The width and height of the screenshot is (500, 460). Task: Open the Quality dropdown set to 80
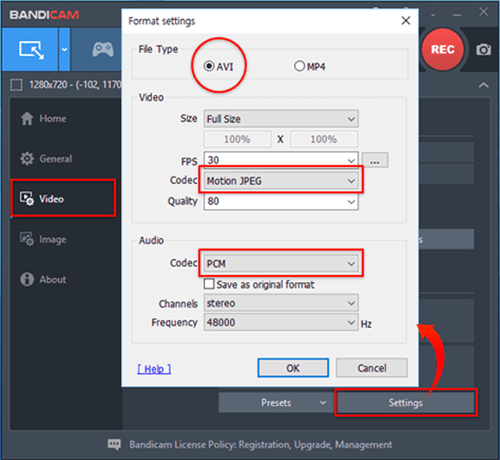pyautogui.click(x=281, y=201)
